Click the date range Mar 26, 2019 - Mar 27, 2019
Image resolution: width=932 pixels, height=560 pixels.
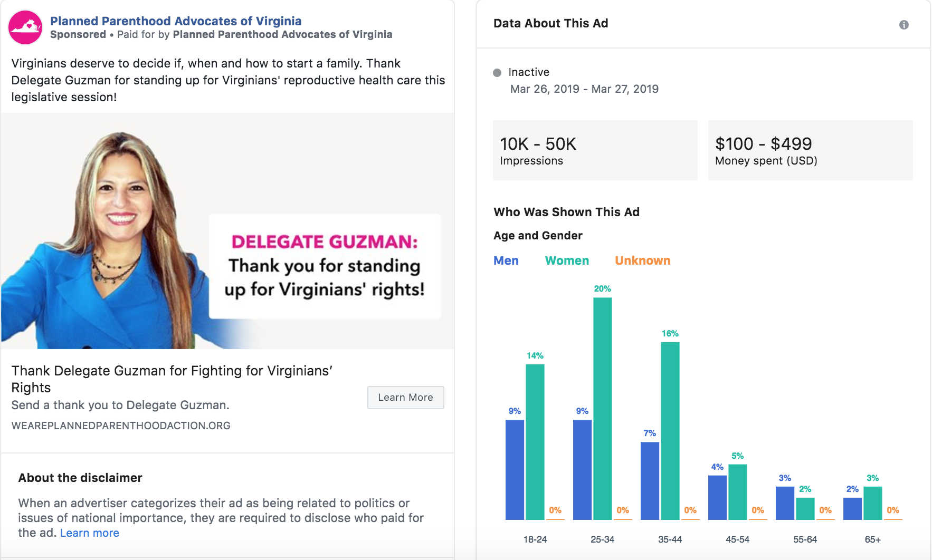pos(584,89)
